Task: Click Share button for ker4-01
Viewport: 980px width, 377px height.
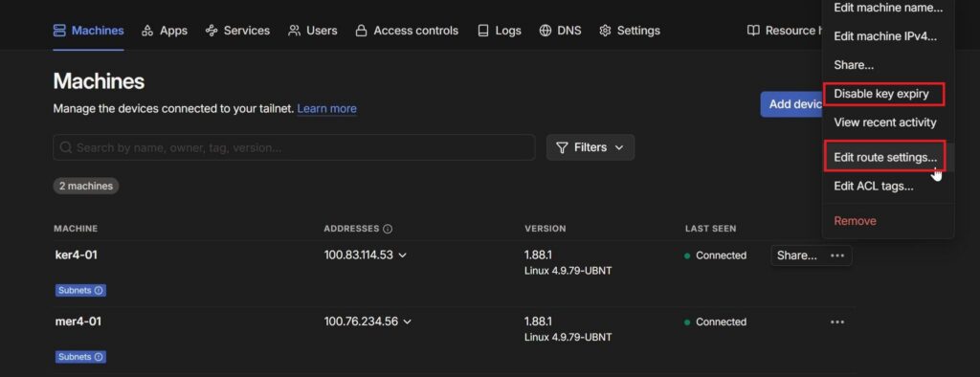Action: (x=797, y=255)
